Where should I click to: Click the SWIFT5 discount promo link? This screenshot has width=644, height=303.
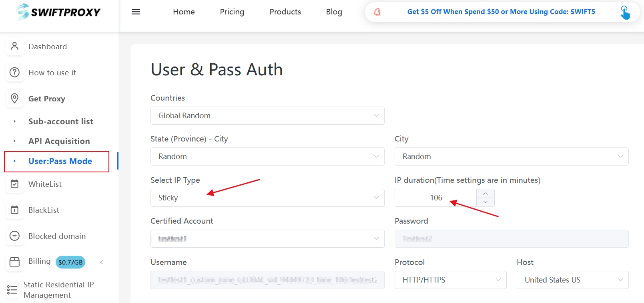[501, 12]
